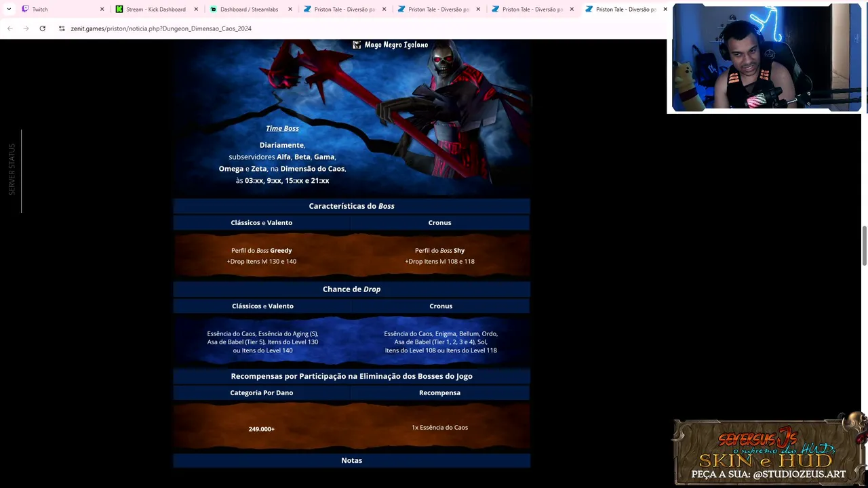
Task: Click the 'Notas' section header
Action: pos(351,461)
